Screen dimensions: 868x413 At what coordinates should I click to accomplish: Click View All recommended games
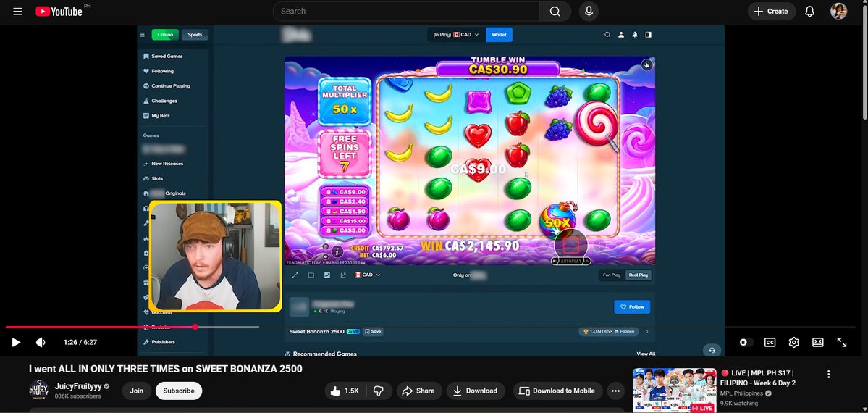pos(646,354)
